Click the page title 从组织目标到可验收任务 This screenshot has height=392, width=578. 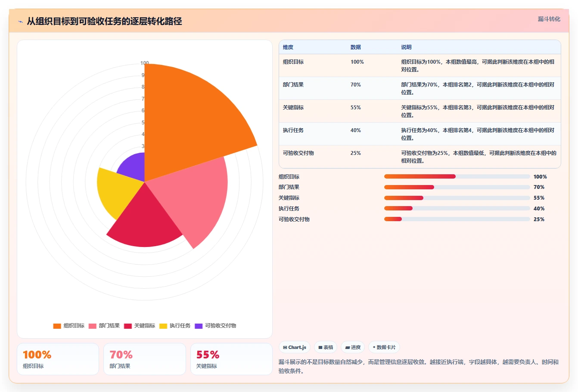pyautogui.click(x=104, y=21)
